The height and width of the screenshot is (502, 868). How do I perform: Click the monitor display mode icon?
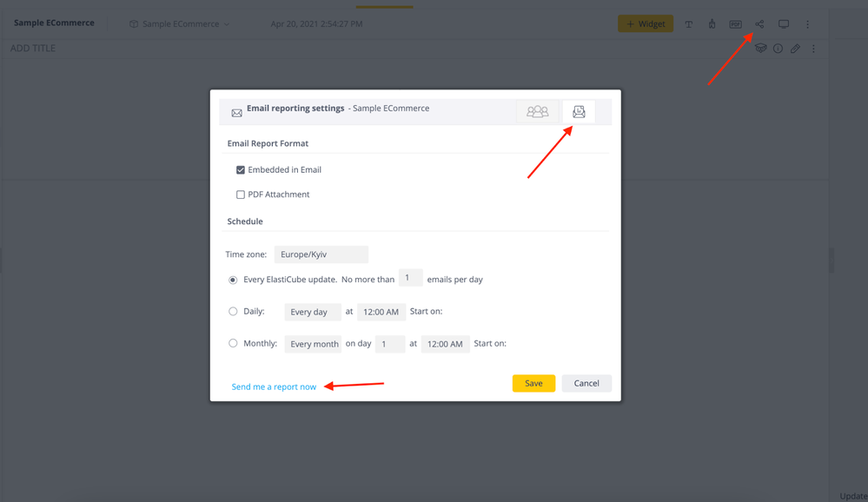pos(784,24)
